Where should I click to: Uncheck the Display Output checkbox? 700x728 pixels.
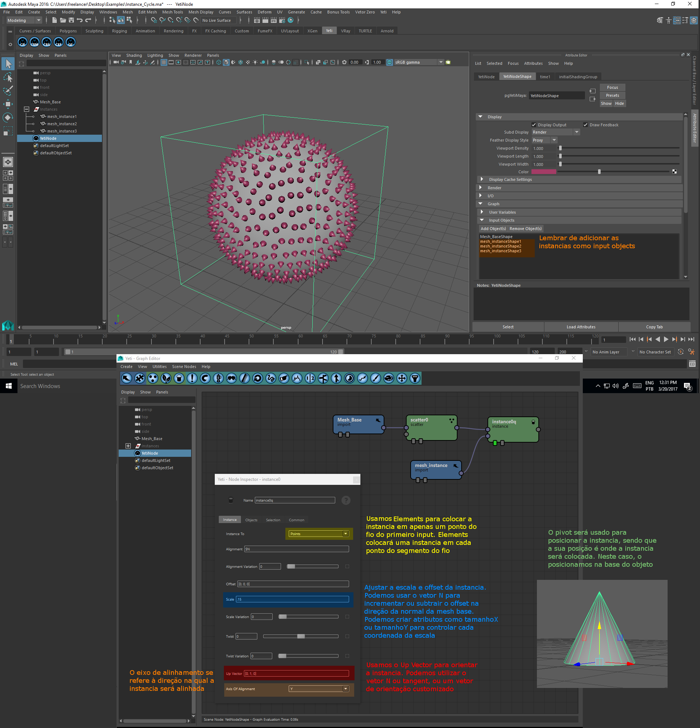(x=534, y=125)
